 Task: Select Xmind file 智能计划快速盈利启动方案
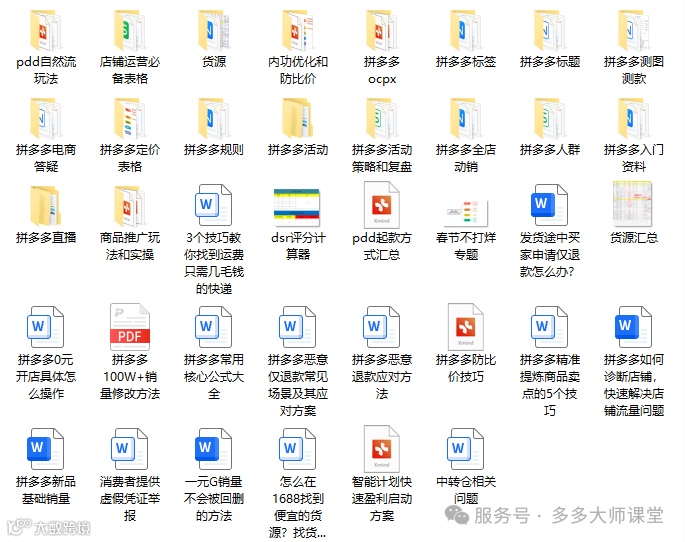(381, 449)
